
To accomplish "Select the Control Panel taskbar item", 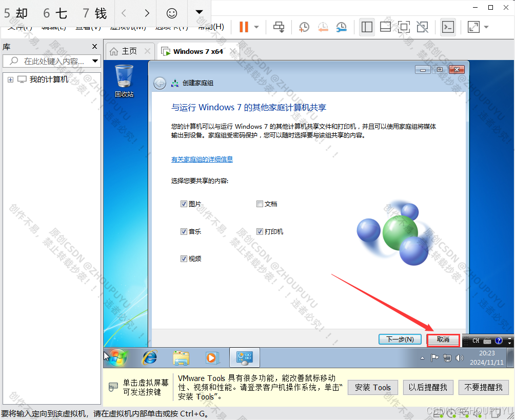I will click(x=244, y=357).
